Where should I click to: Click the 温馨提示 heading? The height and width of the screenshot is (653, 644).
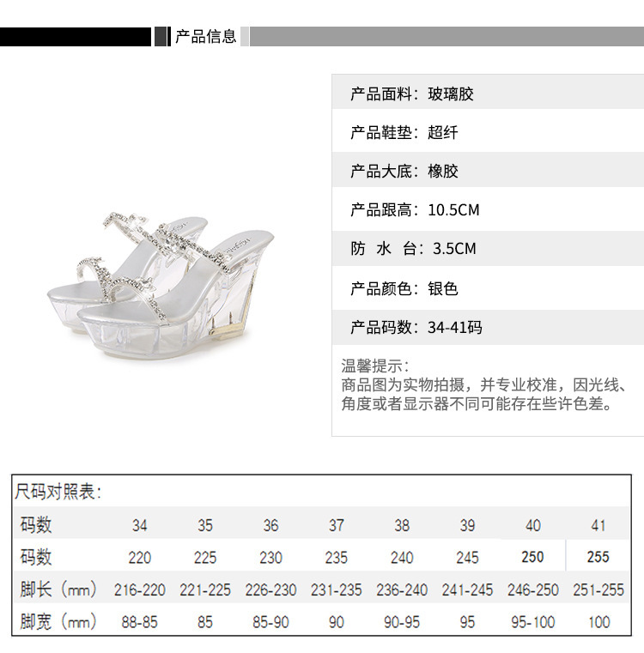pos(375,366)
